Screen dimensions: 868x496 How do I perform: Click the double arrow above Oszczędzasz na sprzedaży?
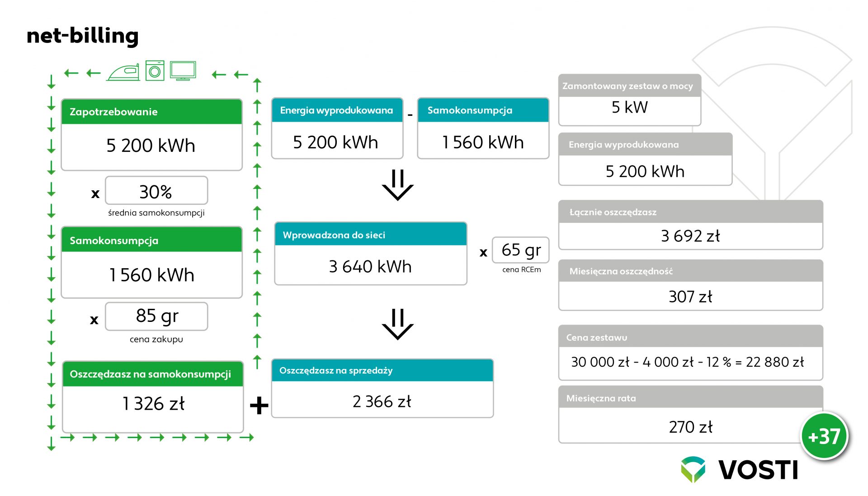point(398,324)
